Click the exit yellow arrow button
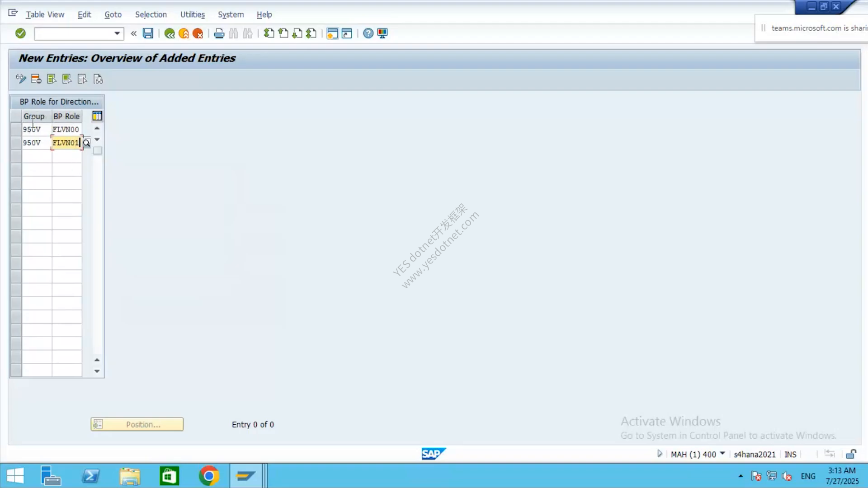This screenshot has height=488, width=868. pyautogui.click(x=184, y=33)
